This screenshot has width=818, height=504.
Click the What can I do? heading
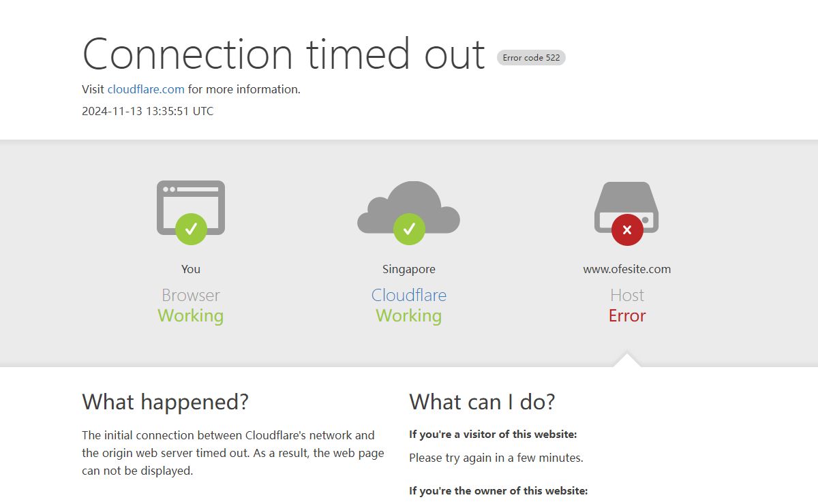482,402
